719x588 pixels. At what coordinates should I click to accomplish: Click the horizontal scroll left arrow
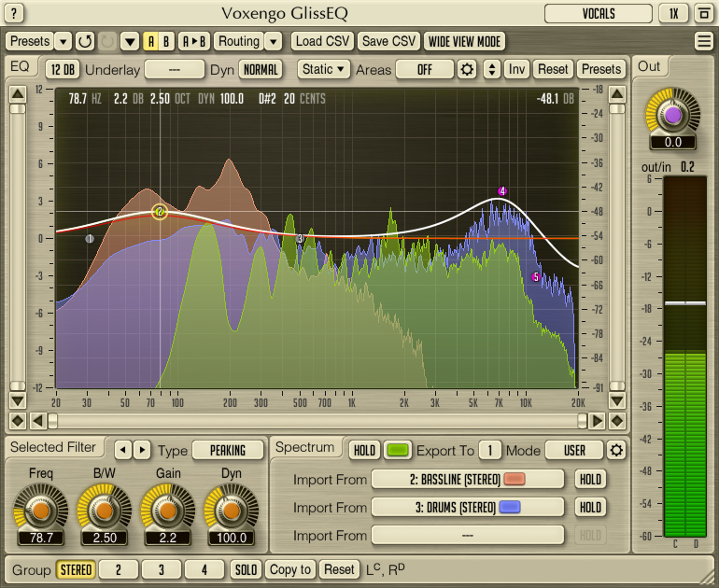[x=37, y=421]
